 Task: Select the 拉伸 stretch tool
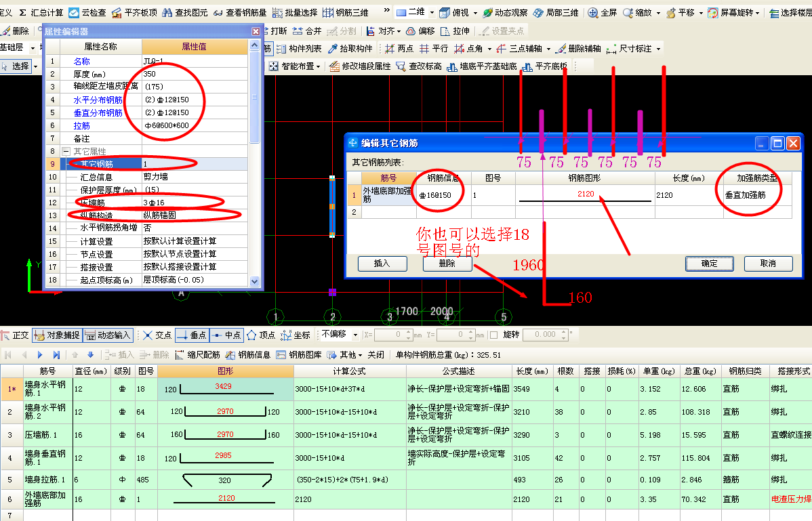pos(455,31)
